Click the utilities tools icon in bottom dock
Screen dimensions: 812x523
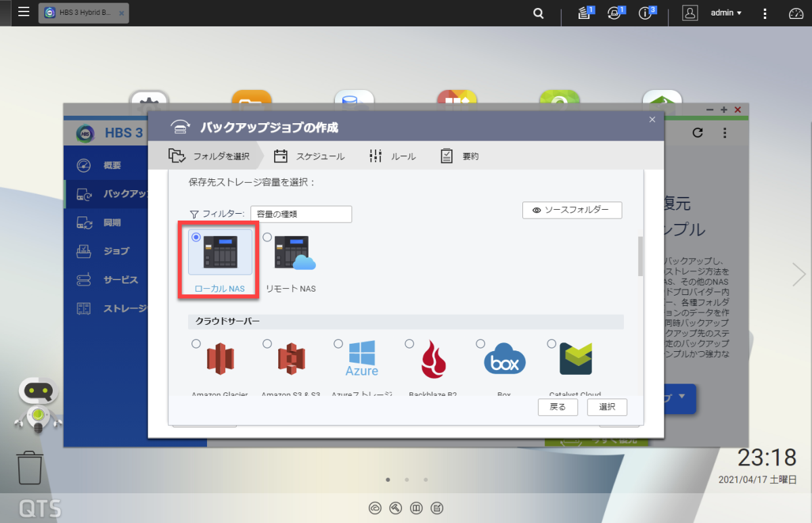(396, 507)
